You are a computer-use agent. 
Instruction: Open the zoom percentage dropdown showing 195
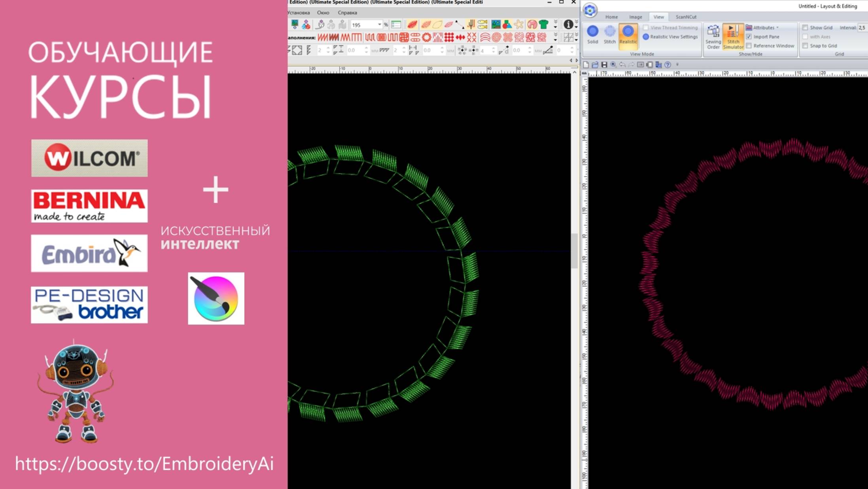(x=379, y=25)
